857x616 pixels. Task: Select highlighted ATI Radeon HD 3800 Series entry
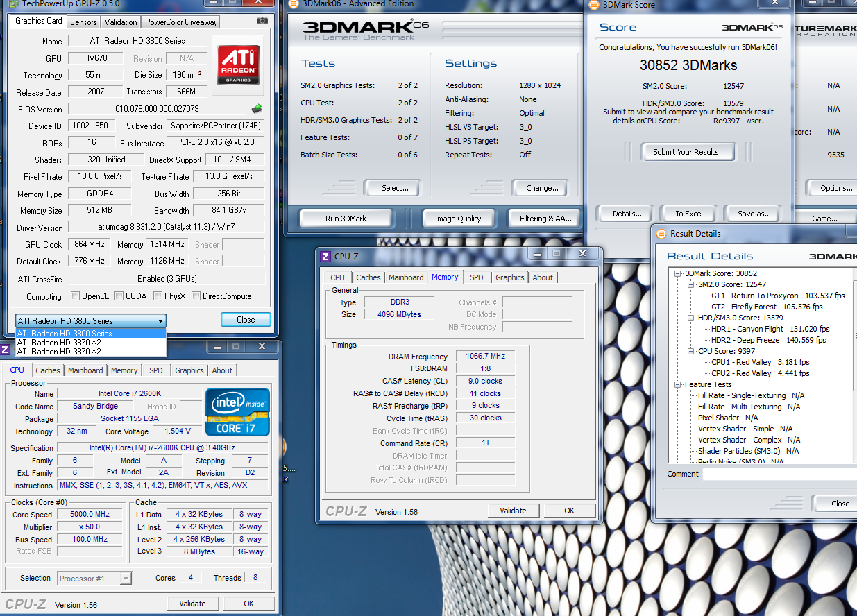click(91, 334)
